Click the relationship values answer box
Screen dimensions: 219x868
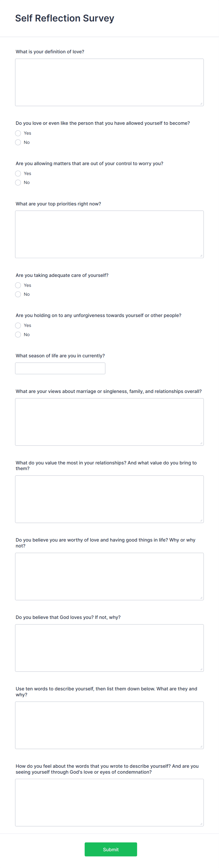pyautogui.click(x=109, y=499)
